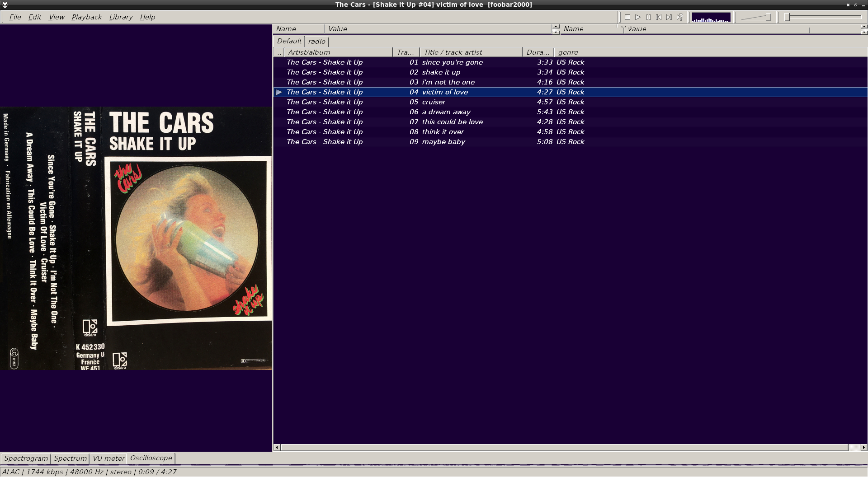Viewport: 868px width, 477px height.
Task: Click the Play button in toolbar
Action: (638, 17)
